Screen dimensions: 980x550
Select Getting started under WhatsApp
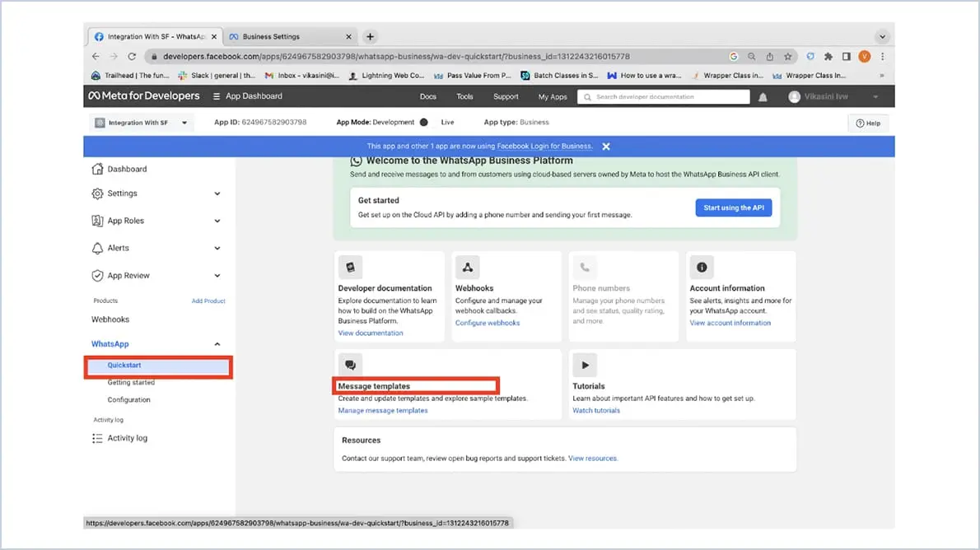coord(131,383)
